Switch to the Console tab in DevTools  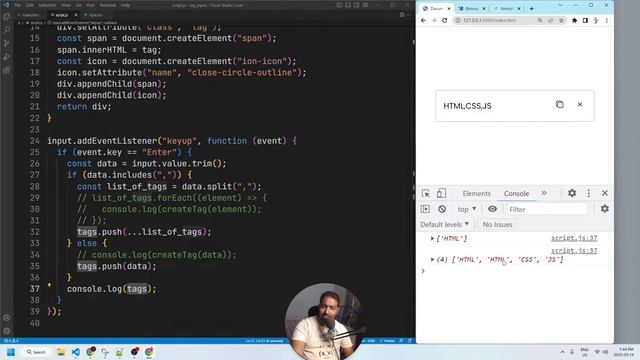point(516,193)
